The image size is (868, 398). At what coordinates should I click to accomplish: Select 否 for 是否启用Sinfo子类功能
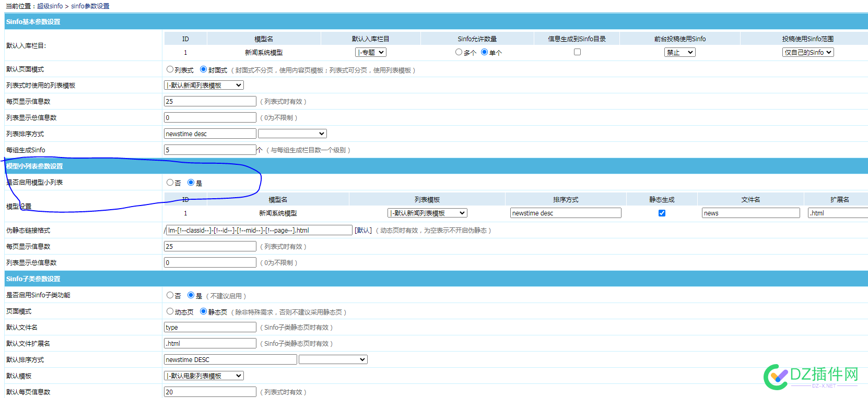pos(170,295)
